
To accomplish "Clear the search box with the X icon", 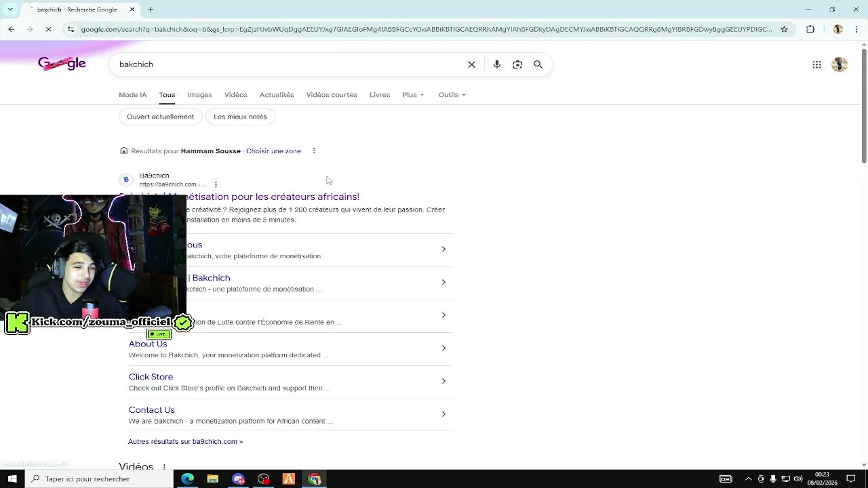I will 471,64.
